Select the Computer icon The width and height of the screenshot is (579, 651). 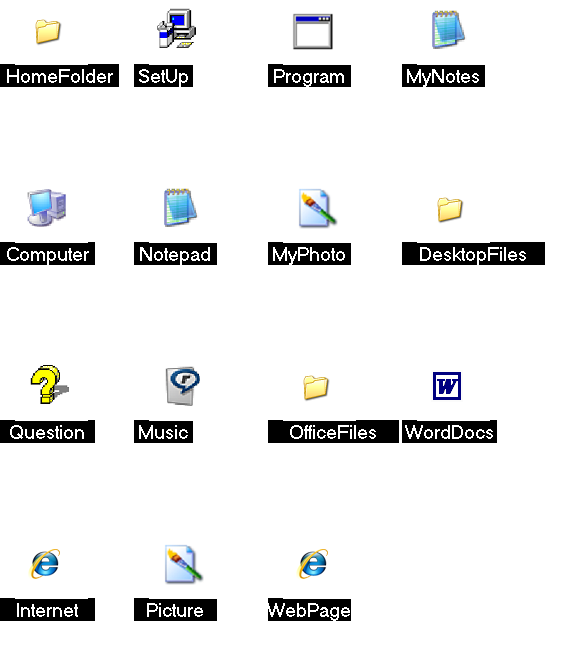pyautogui.click(x=47, y=208)
